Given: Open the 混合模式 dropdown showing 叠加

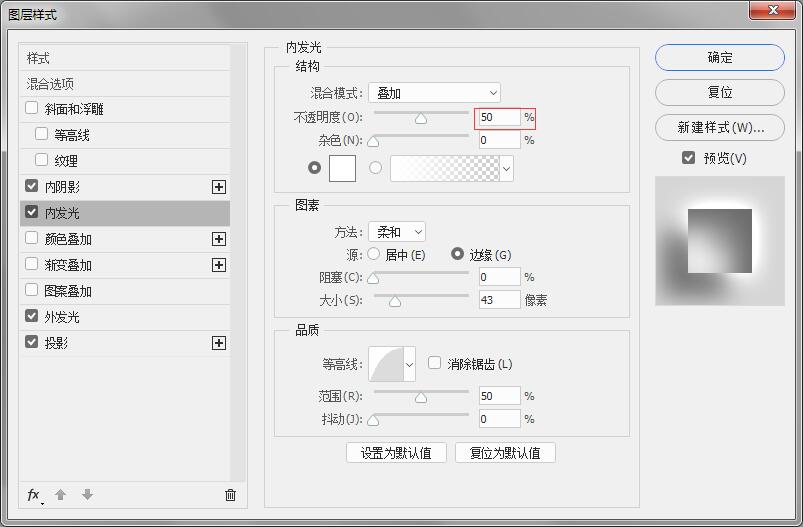Looking at the screenshot, I should click(434, 93).
